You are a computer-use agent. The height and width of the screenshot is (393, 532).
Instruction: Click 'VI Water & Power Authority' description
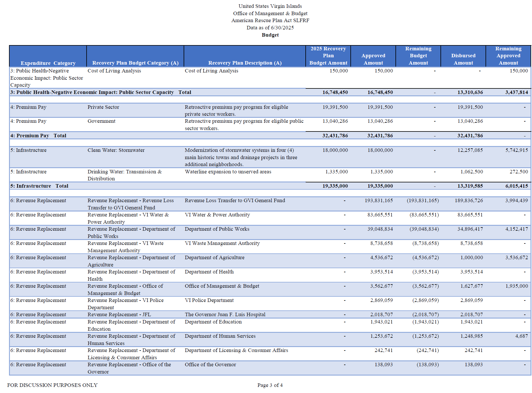[x=217, y=215]
